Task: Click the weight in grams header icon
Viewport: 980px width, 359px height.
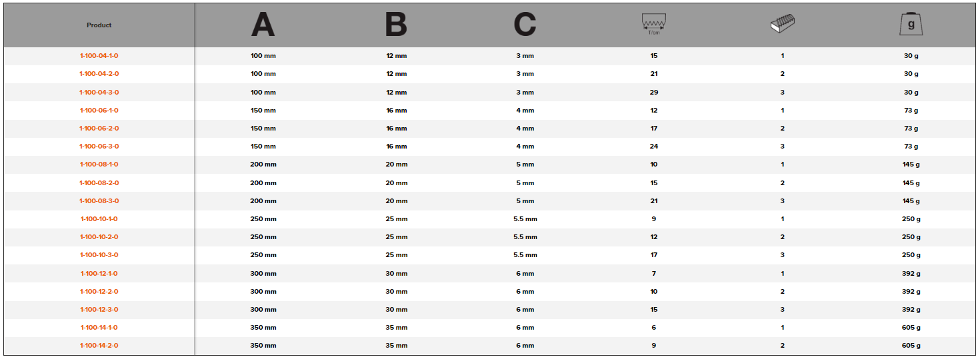Action: [911, 24]
